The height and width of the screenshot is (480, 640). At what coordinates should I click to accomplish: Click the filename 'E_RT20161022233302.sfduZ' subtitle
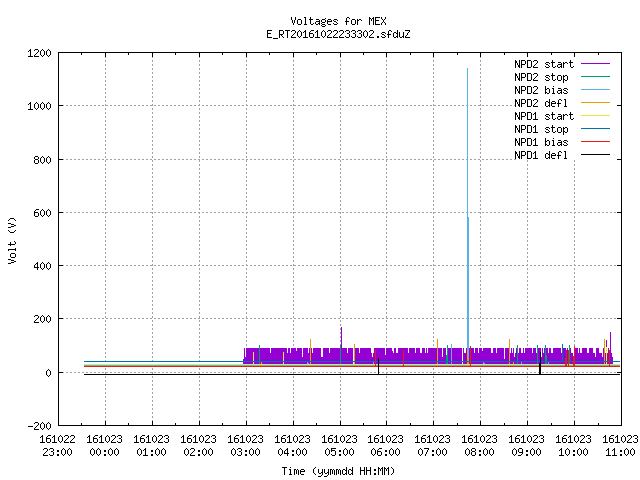(x=338, y=34)
